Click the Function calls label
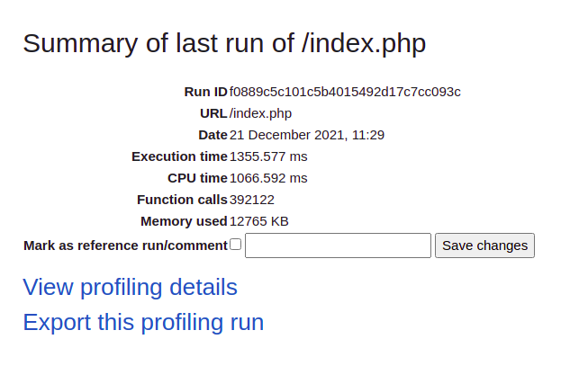This screenshot has width=588, height=366. pos(182,200)
